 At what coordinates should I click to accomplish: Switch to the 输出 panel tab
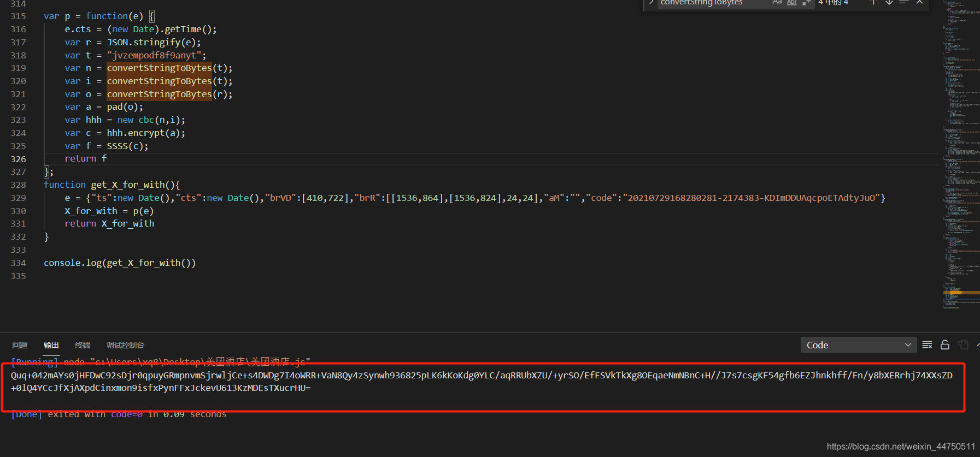click(51, 345)
